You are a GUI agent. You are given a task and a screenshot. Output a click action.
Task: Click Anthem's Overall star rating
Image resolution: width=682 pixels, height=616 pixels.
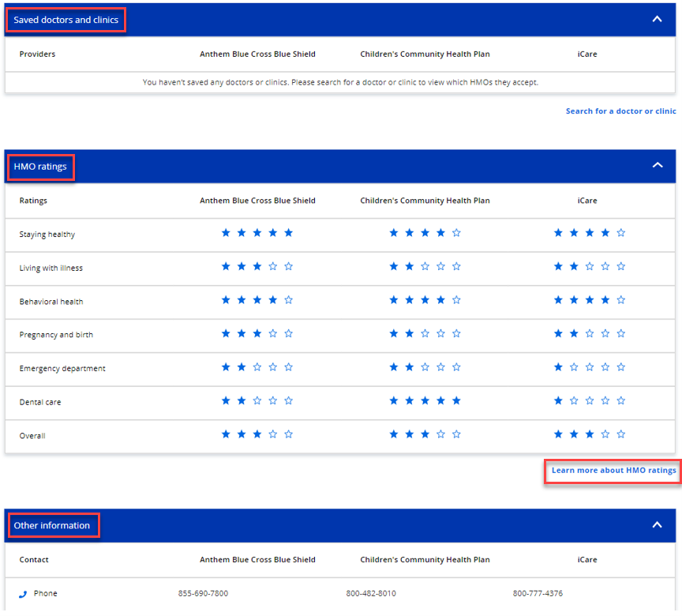pyautogui.click(x=257, y=434)
